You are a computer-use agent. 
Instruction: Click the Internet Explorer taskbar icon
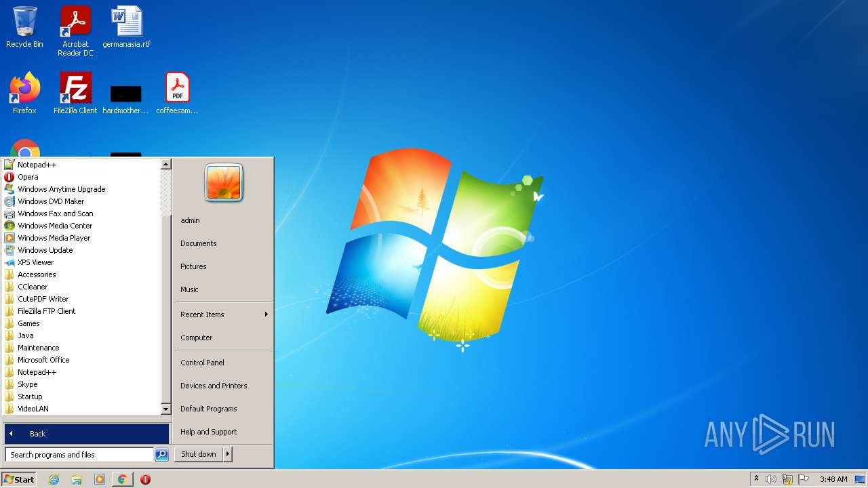(x=54, y=479)
